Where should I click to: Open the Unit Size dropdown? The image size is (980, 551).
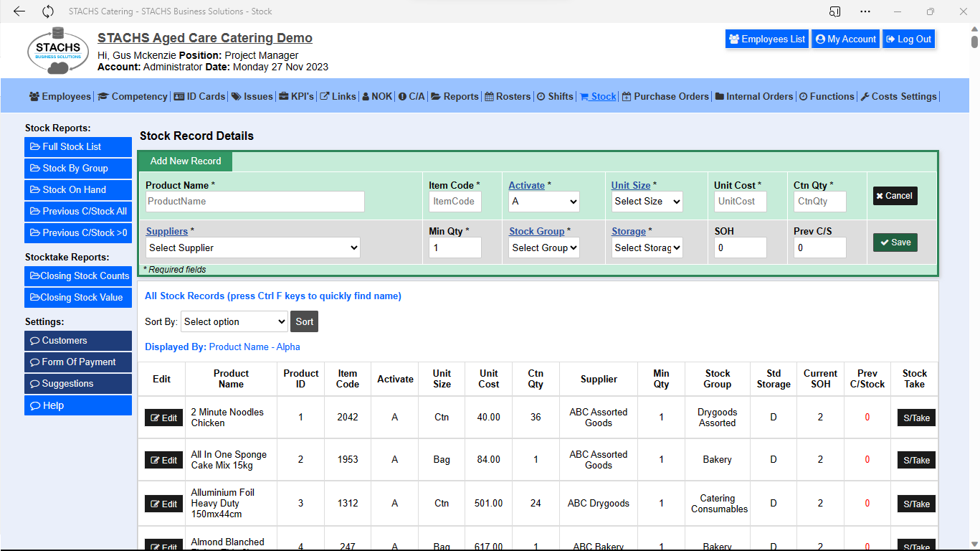(647, 202)
